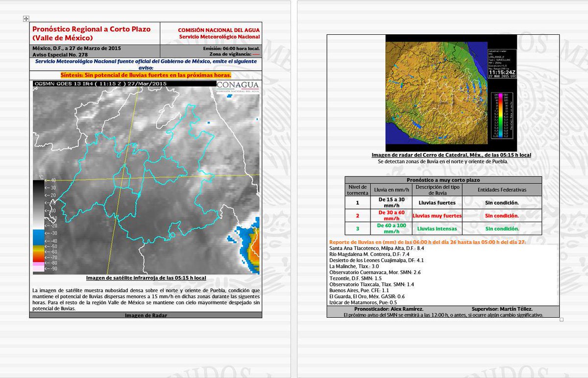Click the highlighted 'Síntesis: Sin potencial de lluvias fuertes' line
Viewport: 588px width, 378px height.
click(x=146, y=76)
